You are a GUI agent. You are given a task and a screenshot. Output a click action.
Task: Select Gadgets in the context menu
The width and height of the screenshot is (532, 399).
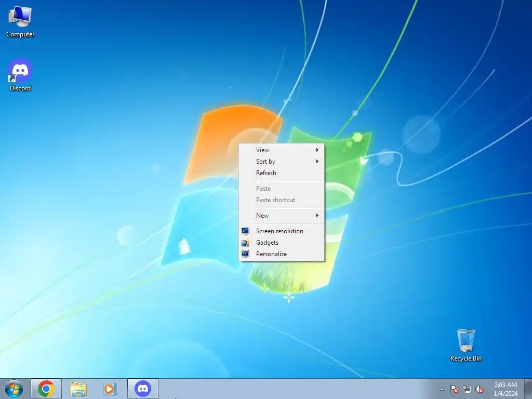click(x=281, y=243)
